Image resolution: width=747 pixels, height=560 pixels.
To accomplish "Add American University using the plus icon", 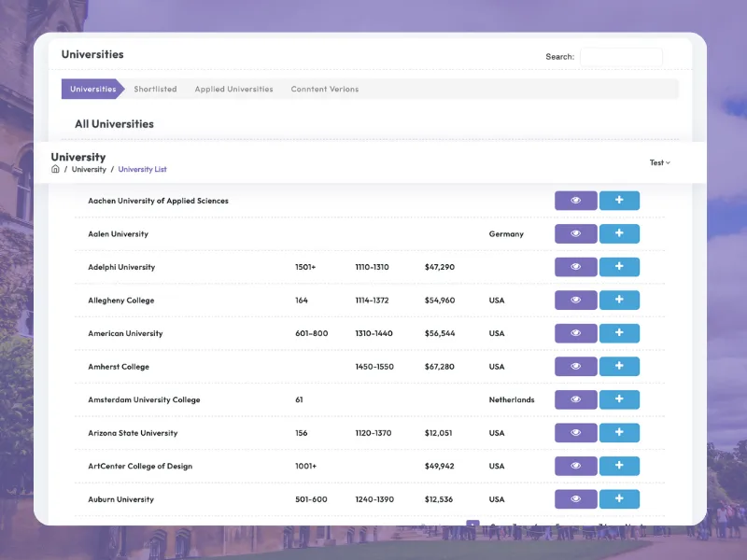I will (619, 333).
